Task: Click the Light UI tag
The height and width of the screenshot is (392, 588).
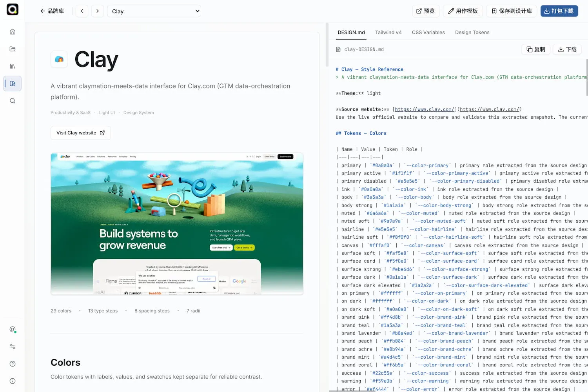Action: pyautogui.click(x=107, y=113)
